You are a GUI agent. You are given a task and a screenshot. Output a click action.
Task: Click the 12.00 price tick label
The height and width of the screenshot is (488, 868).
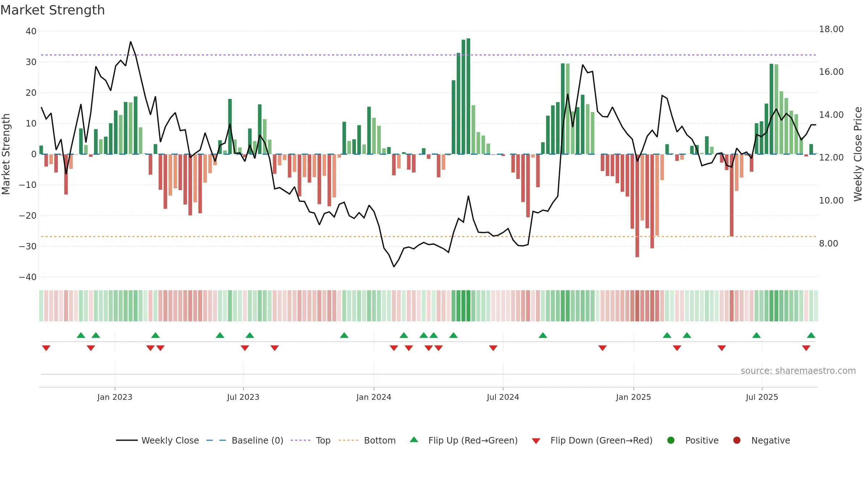pos(831,158)
